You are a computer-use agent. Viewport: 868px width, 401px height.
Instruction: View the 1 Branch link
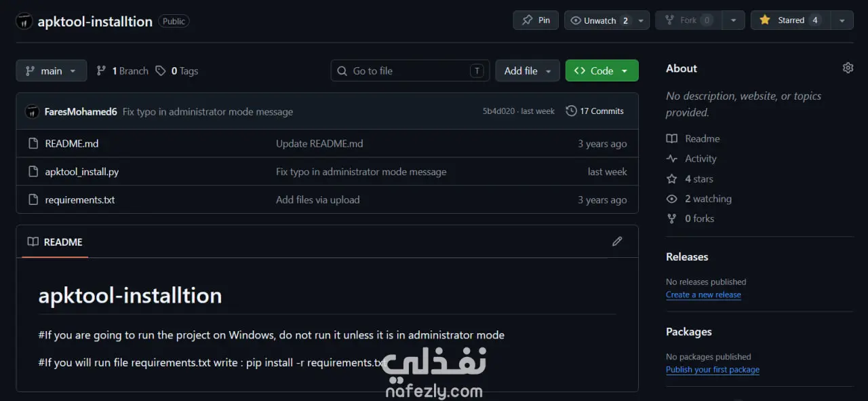click(123, 71)
